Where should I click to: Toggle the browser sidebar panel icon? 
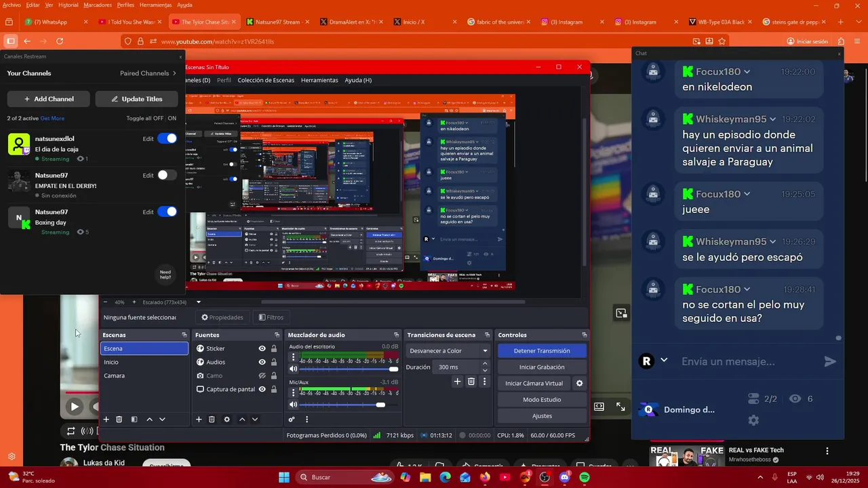pos(10,41)
